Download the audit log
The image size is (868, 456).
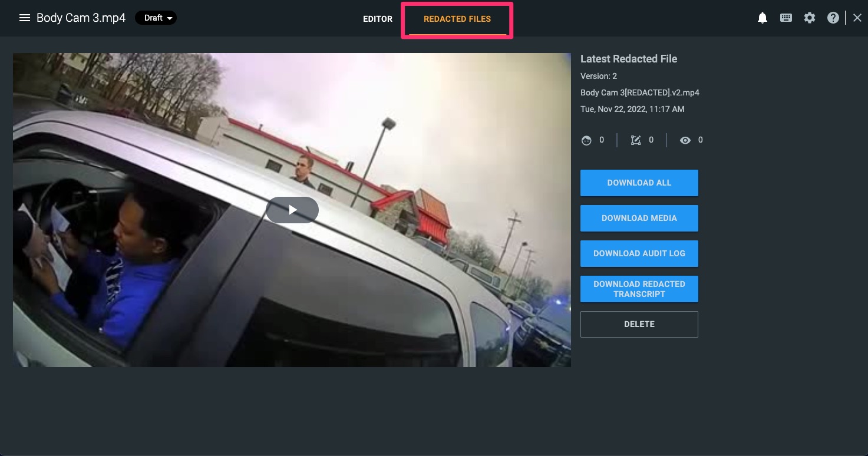(x=639, y=253)
